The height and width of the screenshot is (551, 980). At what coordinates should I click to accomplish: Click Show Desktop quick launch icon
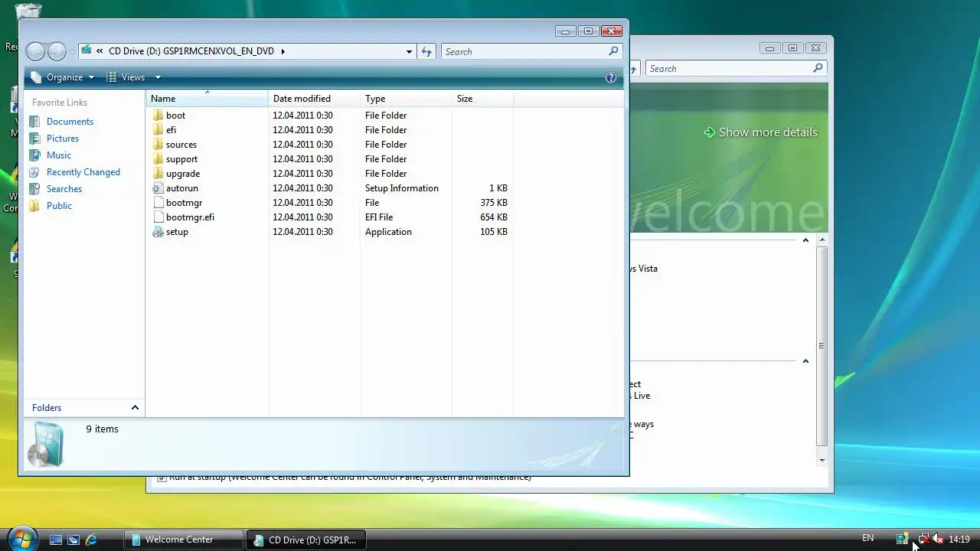55,540
